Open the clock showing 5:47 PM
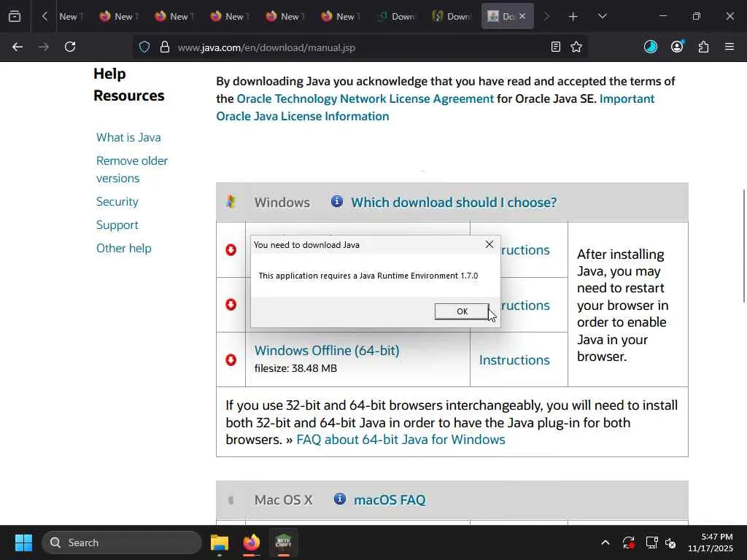The image size is (747, 560). [x=711, y=542]
